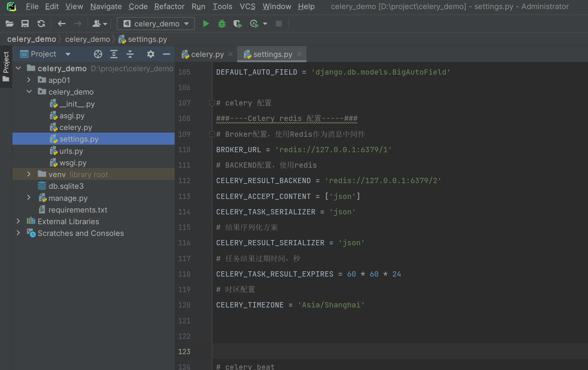
Task: Collapse the inner celery_demo folder
Action: coord(29,92)
